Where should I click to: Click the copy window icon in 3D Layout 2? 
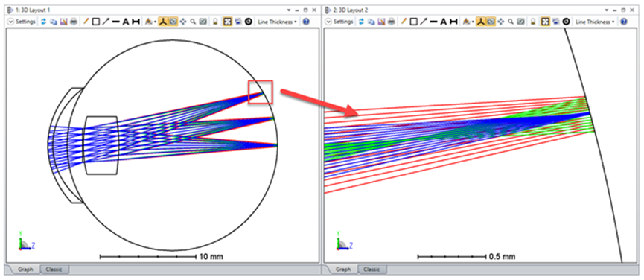coord(372,22)
